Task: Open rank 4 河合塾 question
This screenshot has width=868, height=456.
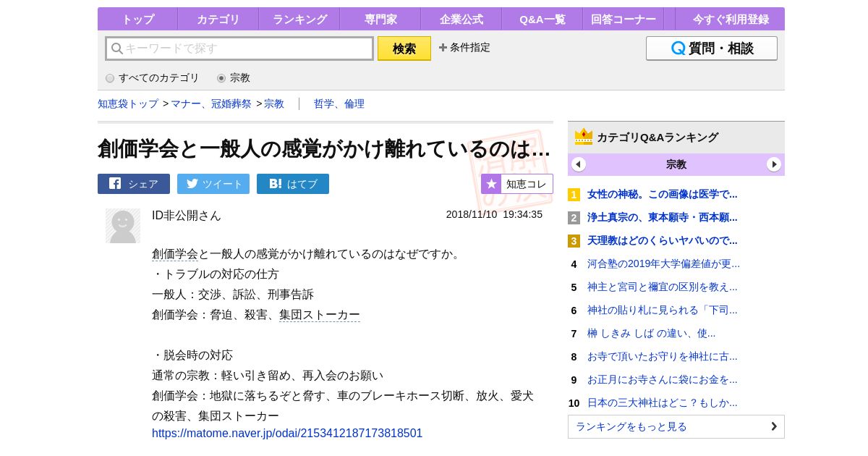Action: tap(664, 263)
